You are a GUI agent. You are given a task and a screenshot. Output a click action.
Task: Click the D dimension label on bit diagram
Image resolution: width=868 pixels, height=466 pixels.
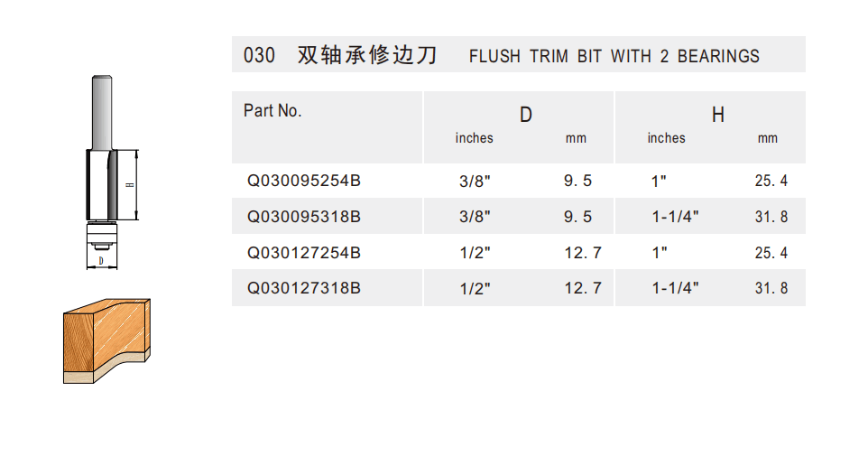click(100, 261)
